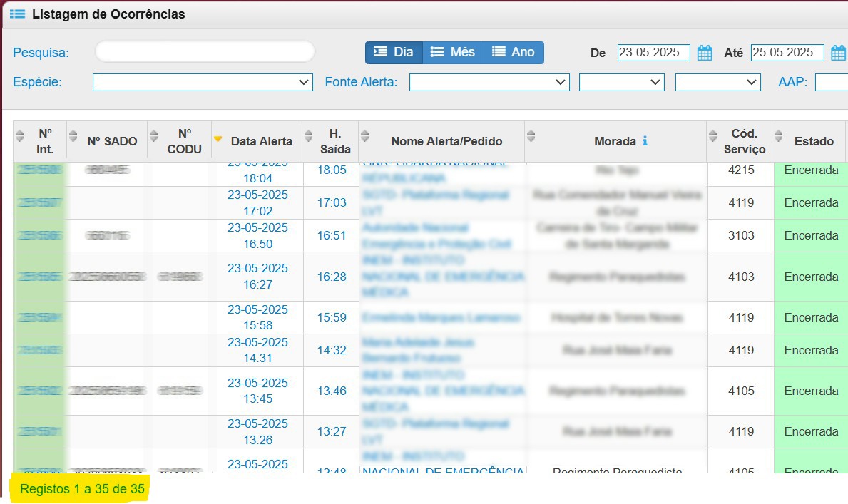Screen dimensions: 848x504
Task: Open the 16:51 H. Saída link
Action: [x=332, y=235]
